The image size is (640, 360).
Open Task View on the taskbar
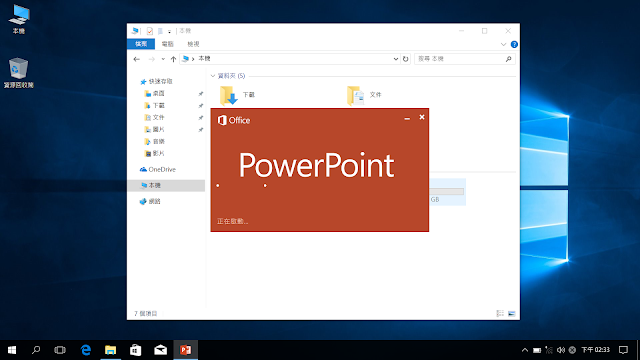tap(60, 350)
